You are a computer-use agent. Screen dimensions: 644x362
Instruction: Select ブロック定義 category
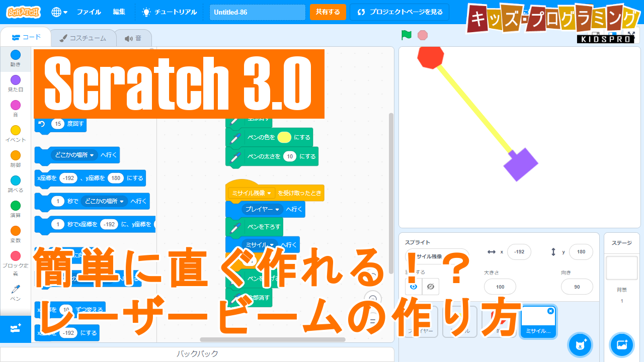click(16, 263)
